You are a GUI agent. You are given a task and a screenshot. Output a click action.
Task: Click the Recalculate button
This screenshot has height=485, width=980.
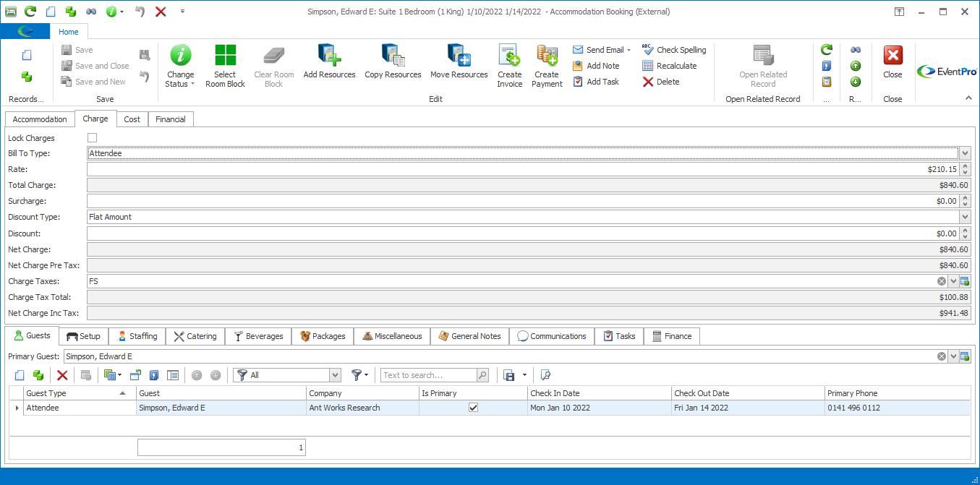pyautogui.click(x=670, y=66)
